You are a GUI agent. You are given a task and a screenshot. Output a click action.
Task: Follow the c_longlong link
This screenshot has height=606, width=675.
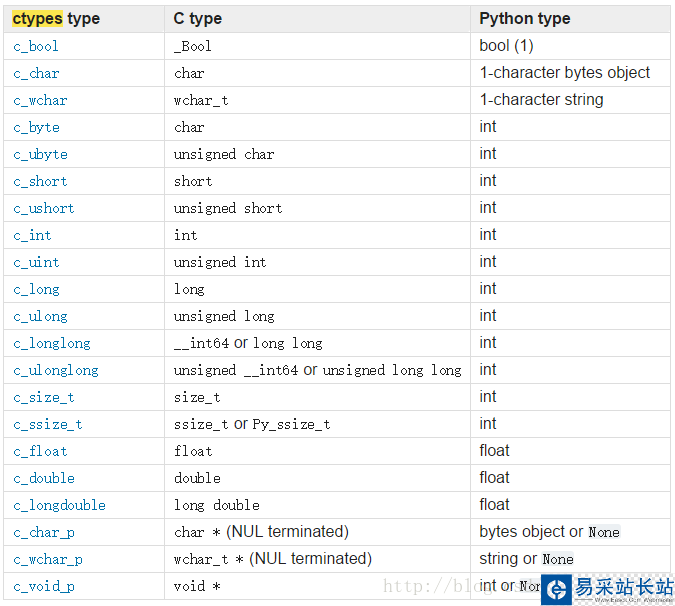pyautogui.click(x=52, y=343)
